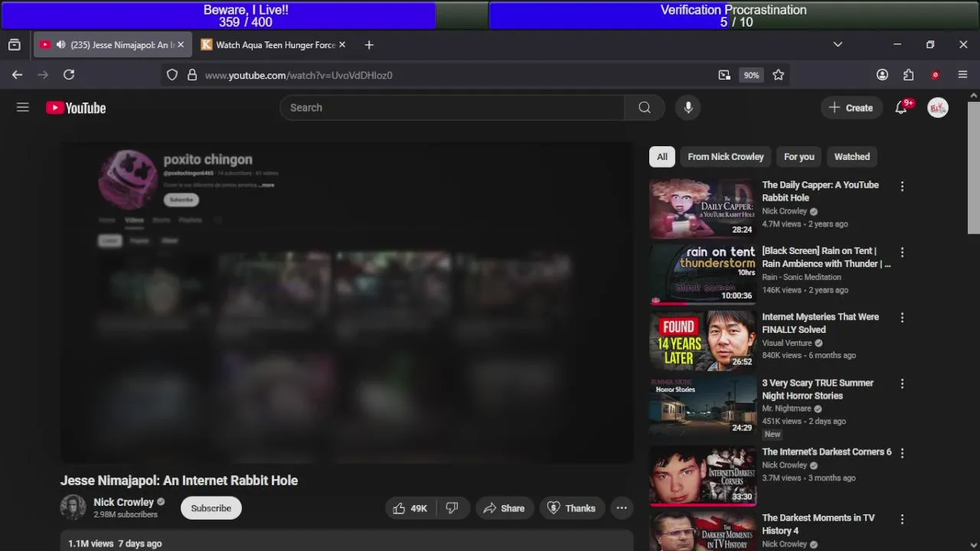Click the browser address bar URL

299,75
